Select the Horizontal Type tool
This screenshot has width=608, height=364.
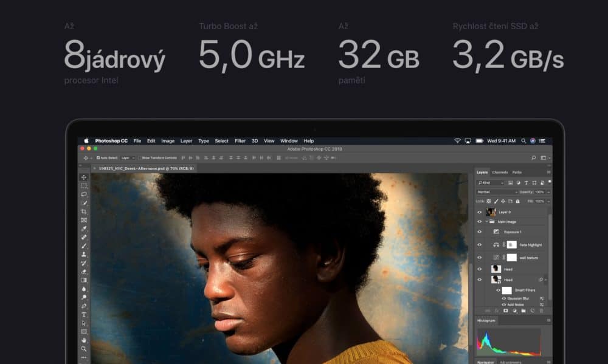click(84, 314)
